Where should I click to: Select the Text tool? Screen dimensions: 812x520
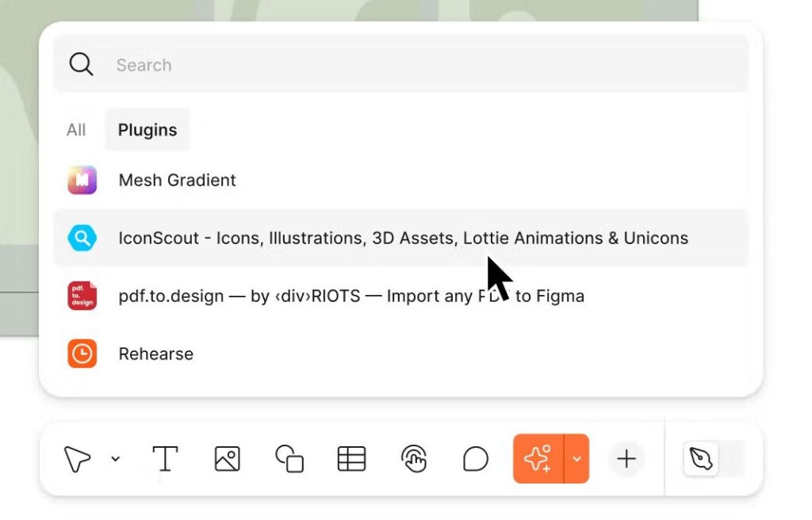165,459
